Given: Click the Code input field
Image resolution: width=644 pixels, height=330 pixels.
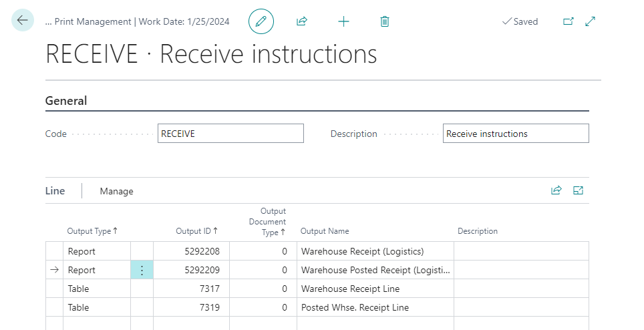Looking at the screenshot, I should [230, 134].
